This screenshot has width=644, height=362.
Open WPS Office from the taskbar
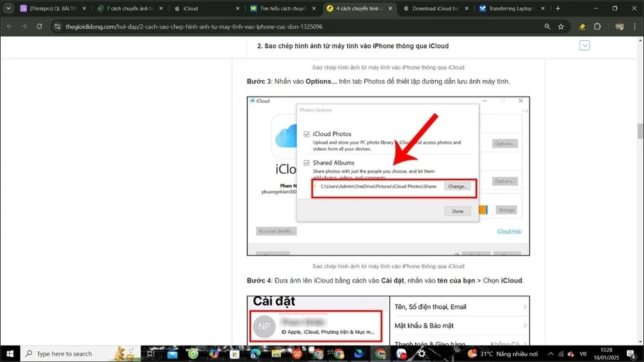[297, 353]
